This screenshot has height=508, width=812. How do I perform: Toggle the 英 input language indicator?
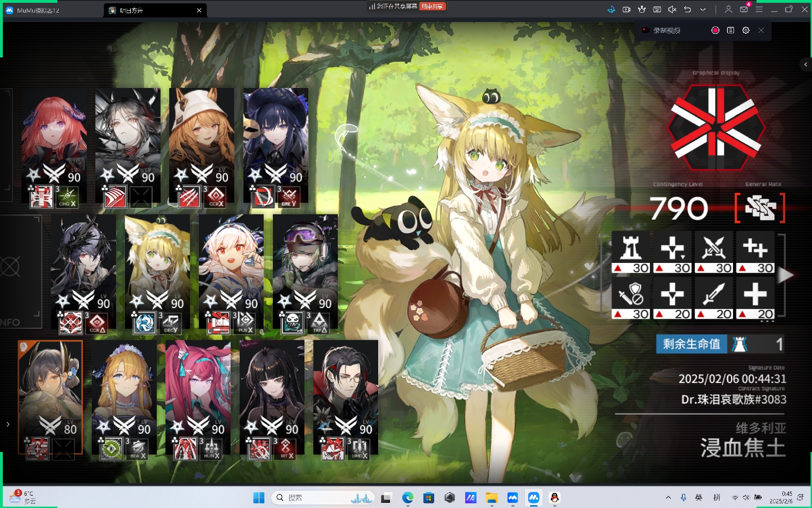(699, 498)
